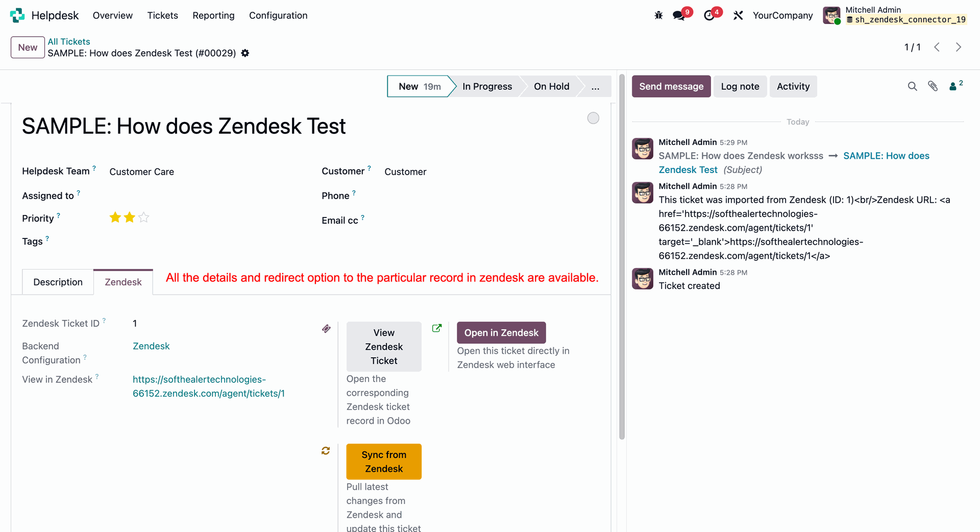The height and width of the screenshot is (532, 980).
Task: Set priority to two stars
Action: point(130,217)
